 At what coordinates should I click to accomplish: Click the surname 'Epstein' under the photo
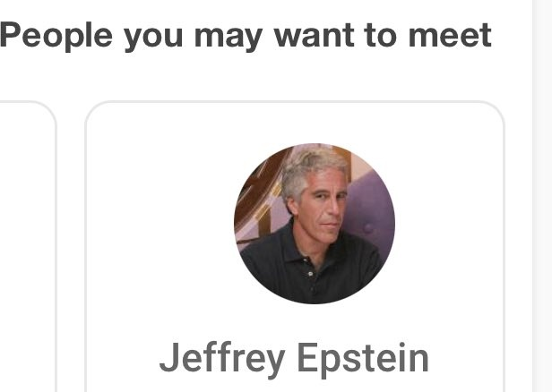pos(363,358)
